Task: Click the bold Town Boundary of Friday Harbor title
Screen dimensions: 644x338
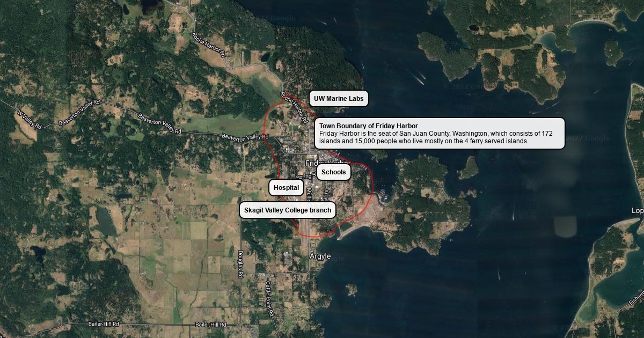Action: pos(368,126)
